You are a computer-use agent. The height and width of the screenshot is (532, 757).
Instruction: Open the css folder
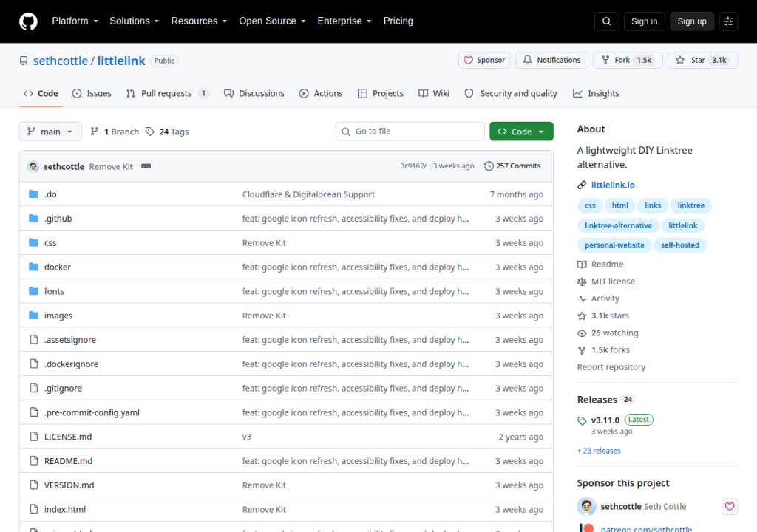pyautogui.click(x=50, y=243)
